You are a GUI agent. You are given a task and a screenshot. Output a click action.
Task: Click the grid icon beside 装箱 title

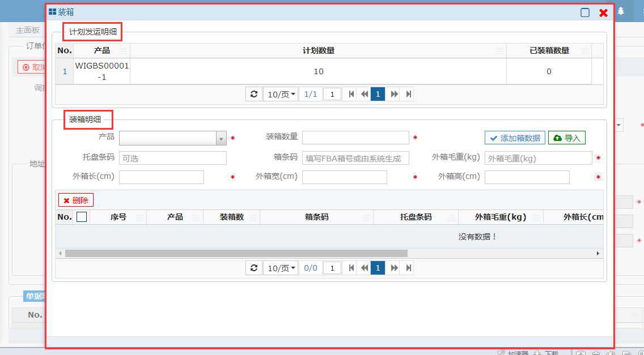tap(53, 12)
